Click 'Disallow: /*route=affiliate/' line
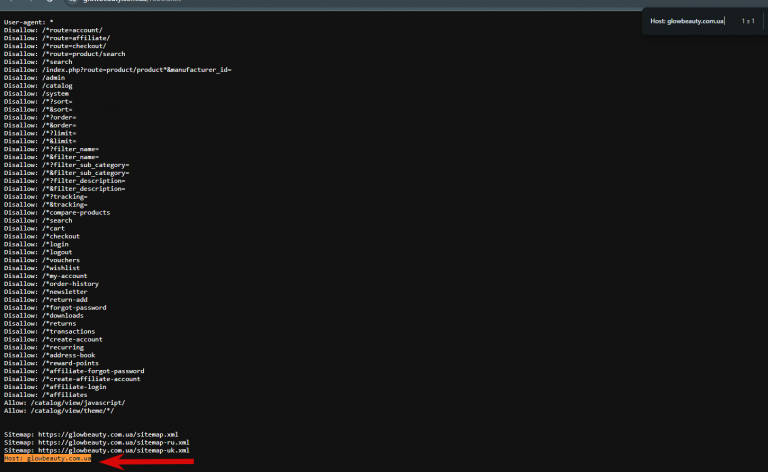Viewport: 768px width, 472px height. pyautogui.click(x=57, y=38)
